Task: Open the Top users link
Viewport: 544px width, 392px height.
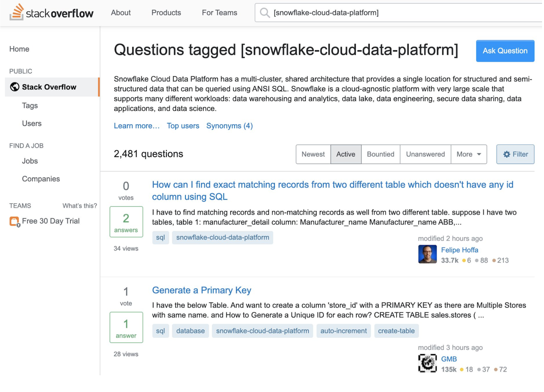Action: click(183, 126)
